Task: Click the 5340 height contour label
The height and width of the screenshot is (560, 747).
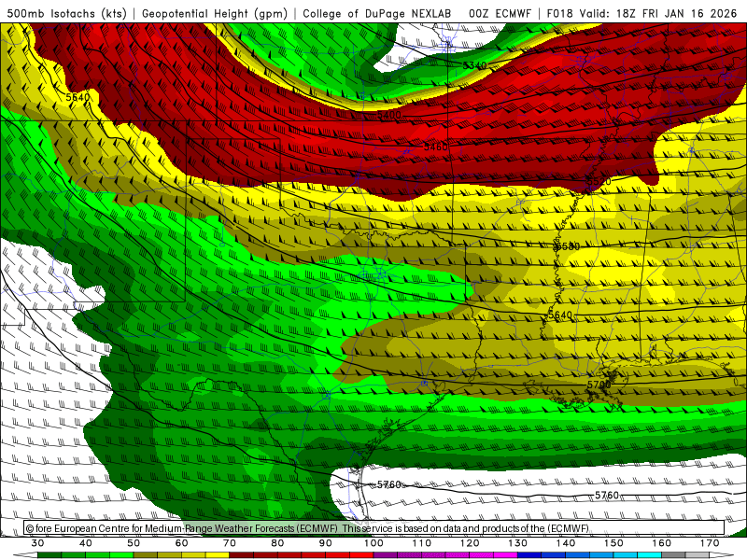Action: (x=474, y=65)
